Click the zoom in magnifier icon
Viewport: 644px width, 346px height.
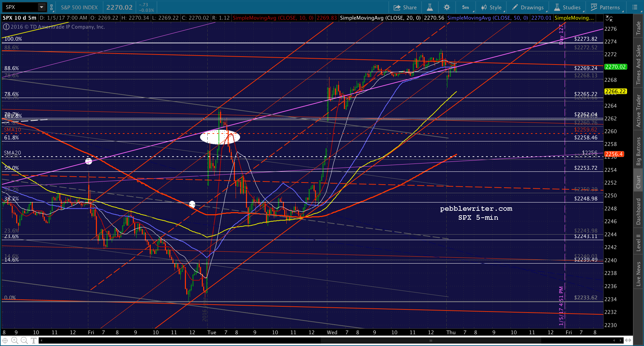click(15, 340)
